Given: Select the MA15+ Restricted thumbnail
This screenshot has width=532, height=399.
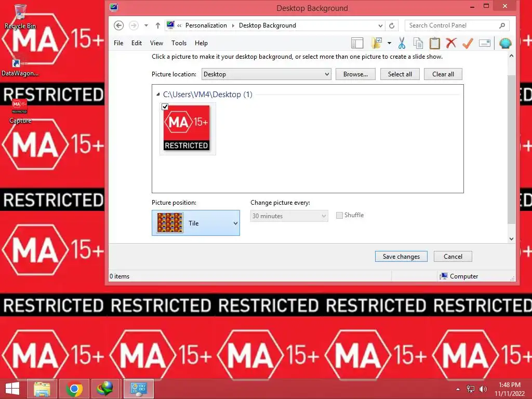Looking at the screenshot, I should (x=187, y=128).
